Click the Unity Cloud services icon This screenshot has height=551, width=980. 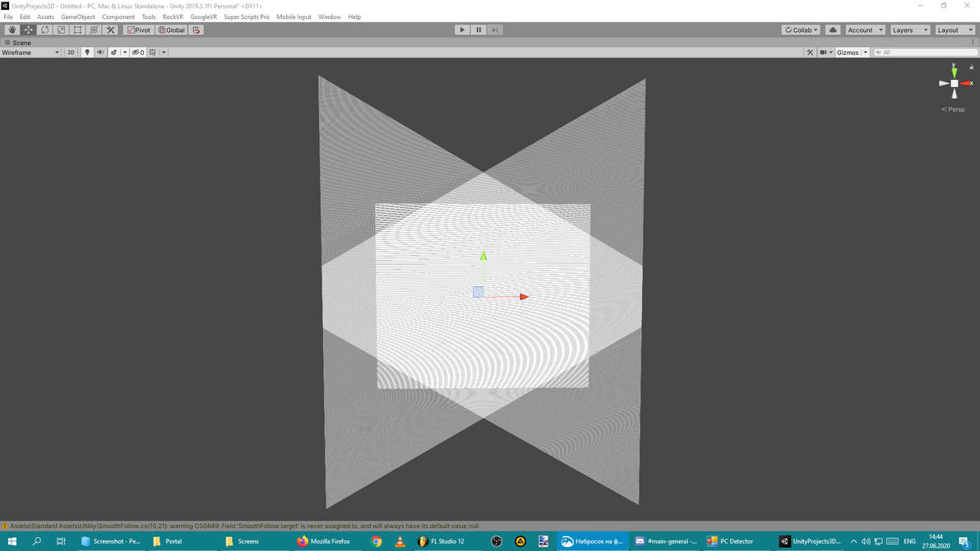tap(832, 30)
